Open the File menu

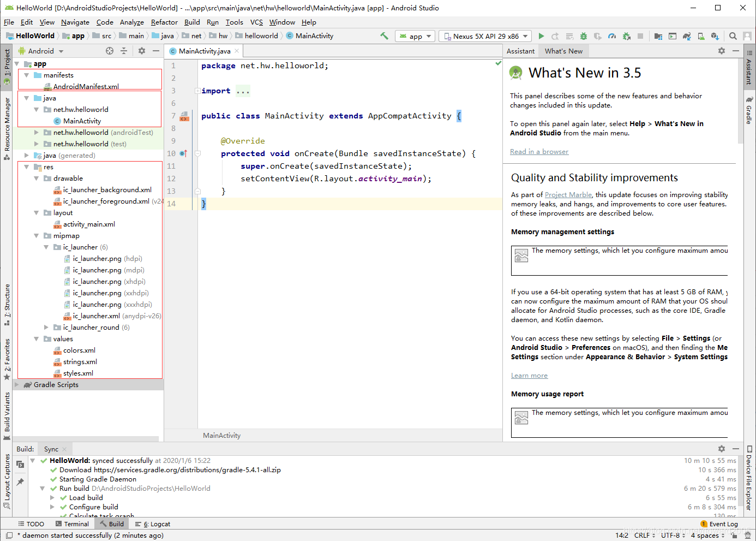[x=9, y=22]
